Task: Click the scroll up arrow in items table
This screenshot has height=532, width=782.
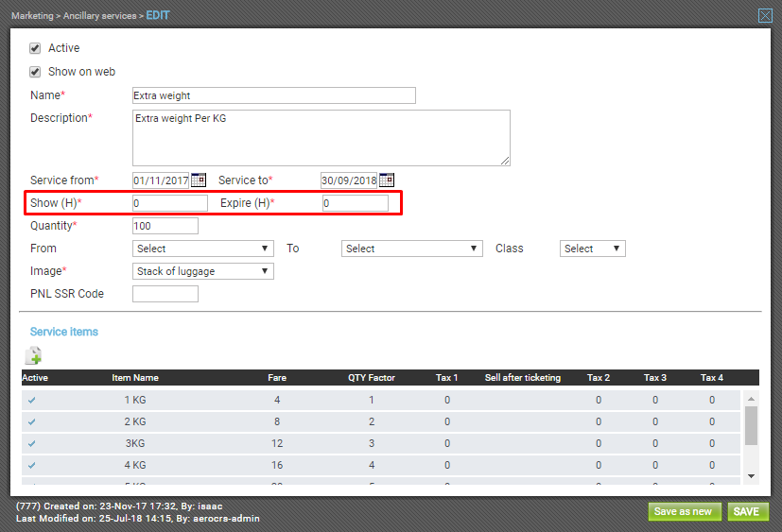Action: (751, 399)
